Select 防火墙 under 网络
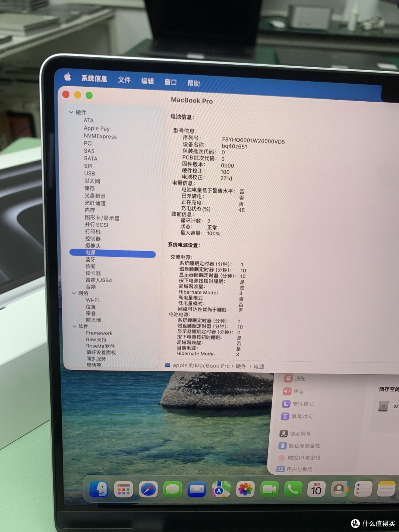 tap(93, 320)
